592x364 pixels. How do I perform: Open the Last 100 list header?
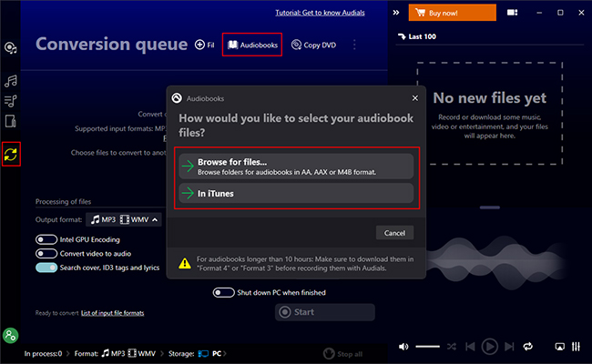coord(417,36)
